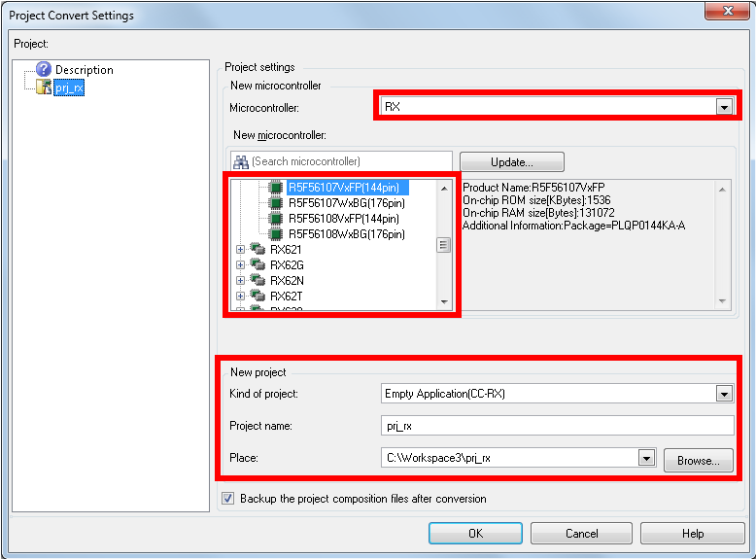Expand the RX62G tree node
756x559 pixels.
click(240, 265)
